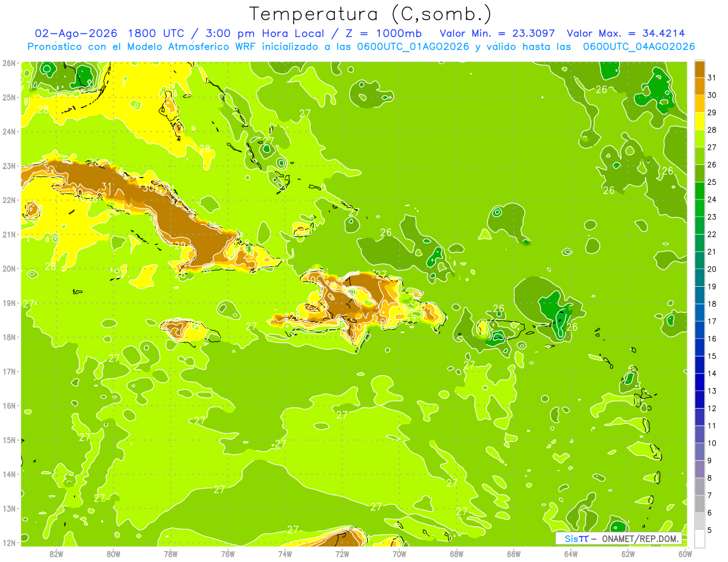Click color scale label 31
Image resolution: width=728 pixels, height=562 pixels.
[712, 78]
